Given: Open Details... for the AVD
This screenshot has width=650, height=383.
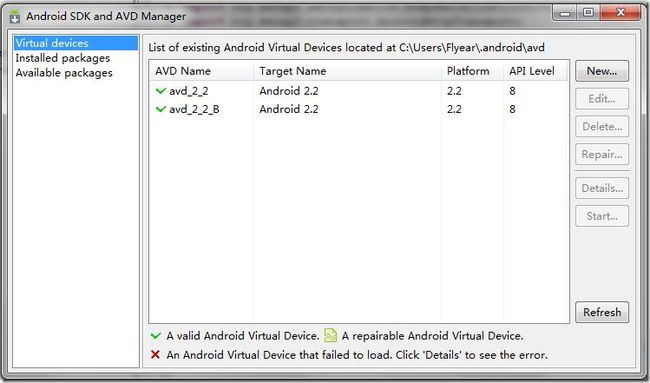Looking at the screenshot, I should [602, 188].
